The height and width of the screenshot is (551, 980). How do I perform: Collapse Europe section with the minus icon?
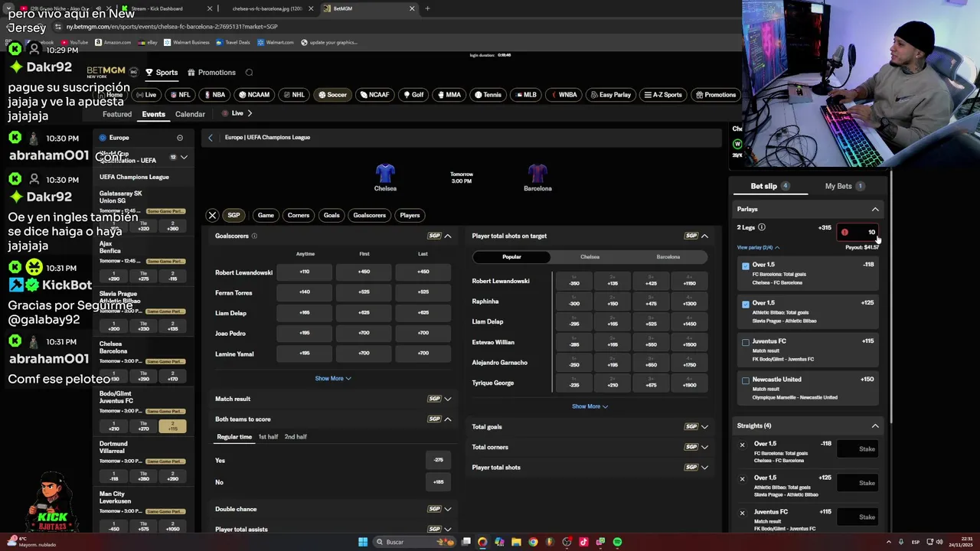[x=180, y=138]
